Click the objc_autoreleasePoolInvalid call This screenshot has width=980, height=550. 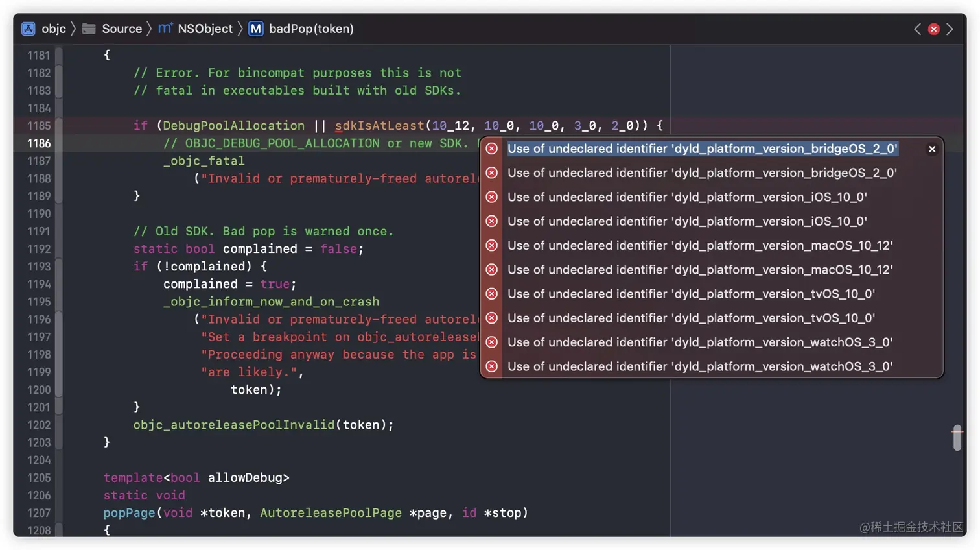pyautogui.click(x=234, y=425)
